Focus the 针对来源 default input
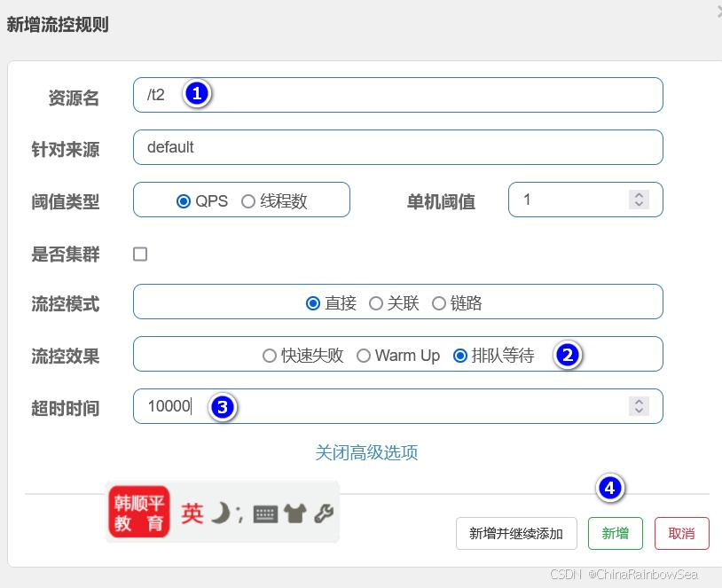The image size is (722, 588). tap(398, 147)
